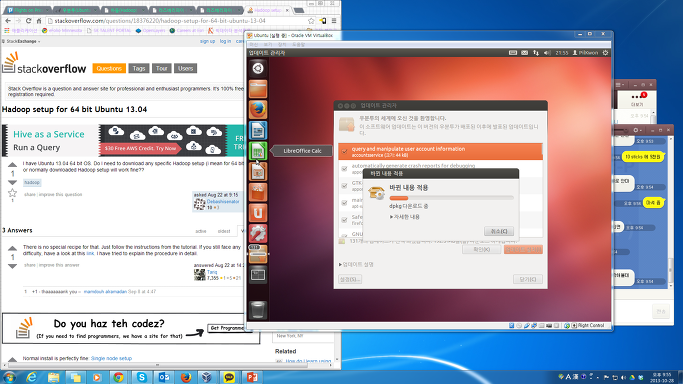Image resolution: width=683 pixels, height=384 pixels.
Task: Open the log in link
Action: [x=225, y=41]
